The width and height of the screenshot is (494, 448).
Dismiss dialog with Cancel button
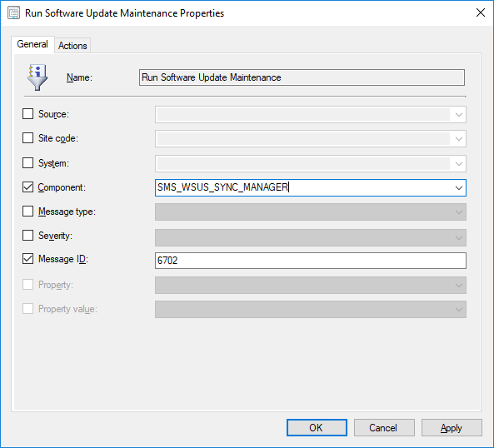coord(384,427)
